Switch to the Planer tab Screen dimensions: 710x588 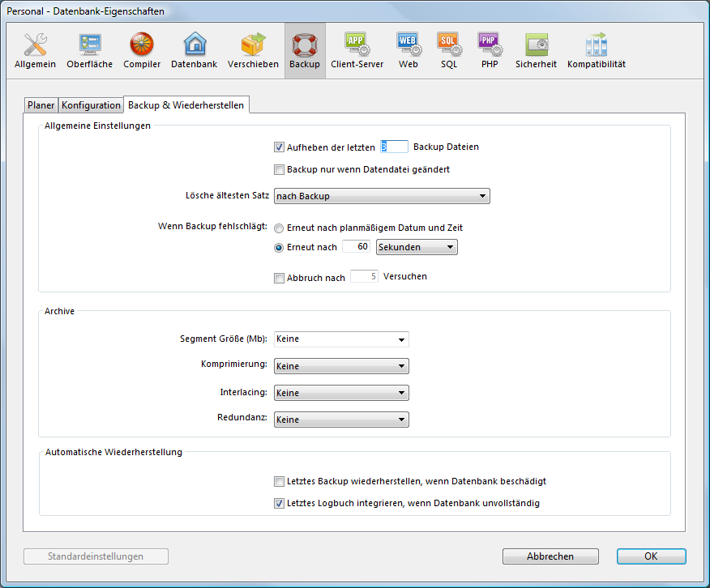(41, 105)
